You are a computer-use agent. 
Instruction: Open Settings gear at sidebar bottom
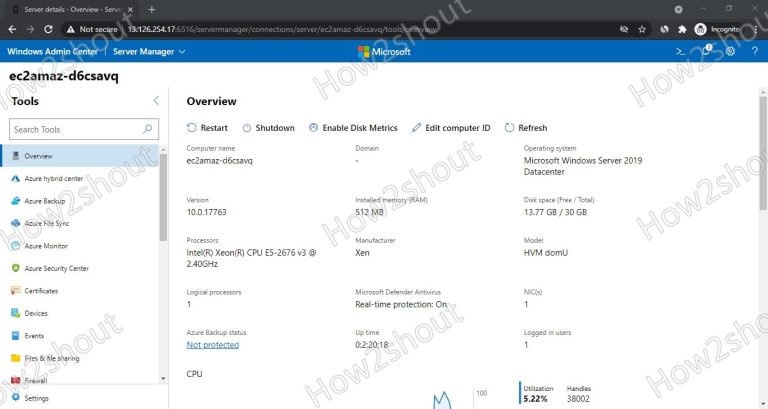point(16,398)
